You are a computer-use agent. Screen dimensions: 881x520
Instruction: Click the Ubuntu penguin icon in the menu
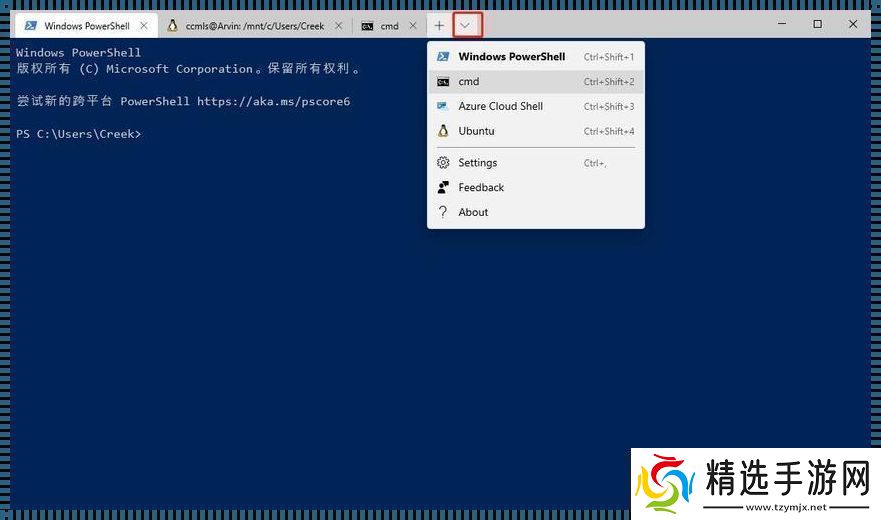pos(443,131)
